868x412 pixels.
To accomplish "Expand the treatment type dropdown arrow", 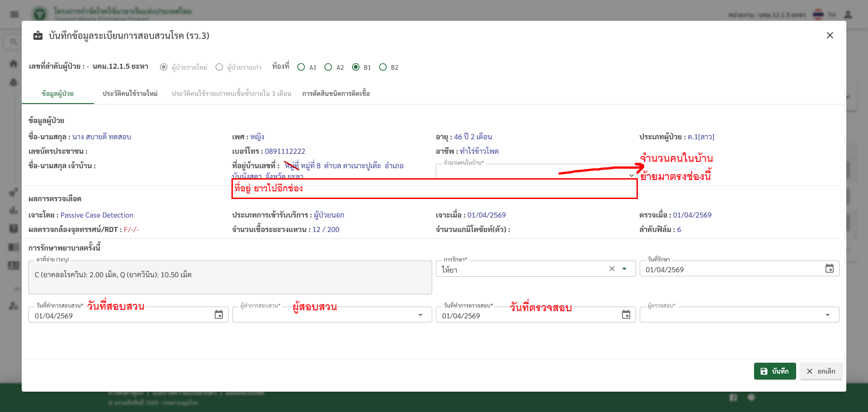I will click(624, 269).
